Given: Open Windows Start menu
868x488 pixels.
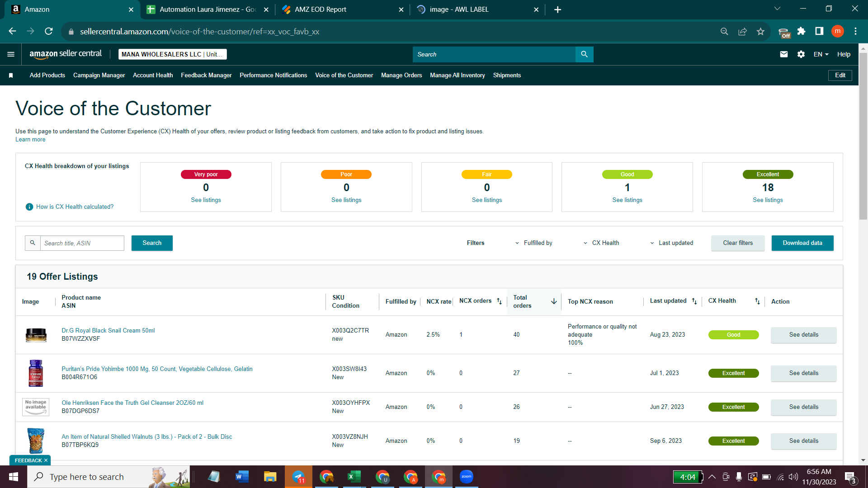Looking at the screenshot, I should click(x=14, y=477).
